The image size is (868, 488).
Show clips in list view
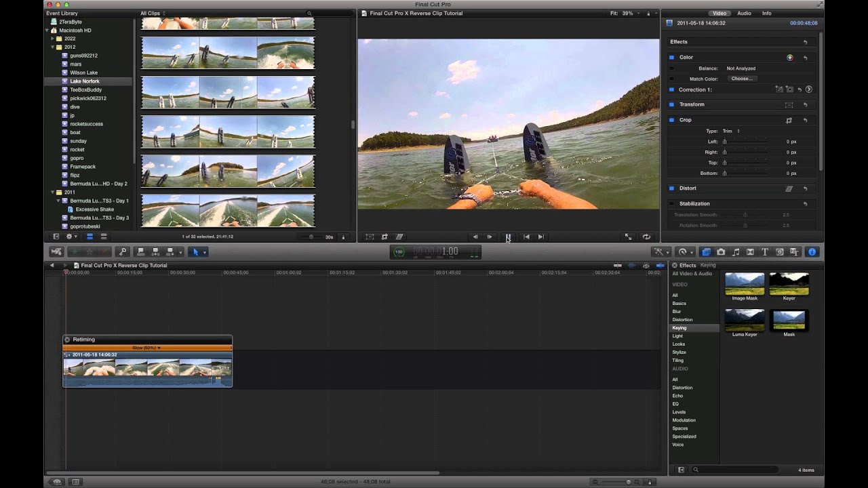coord(104,237)
